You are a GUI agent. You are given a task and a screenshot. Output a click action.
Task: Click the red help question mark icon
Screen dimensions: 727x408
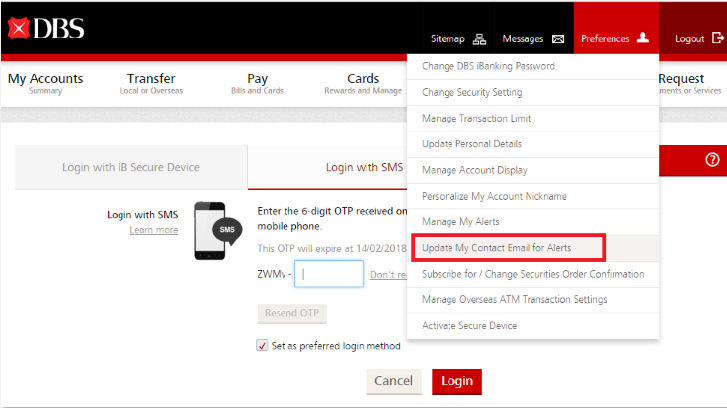(x=712, y=159)
